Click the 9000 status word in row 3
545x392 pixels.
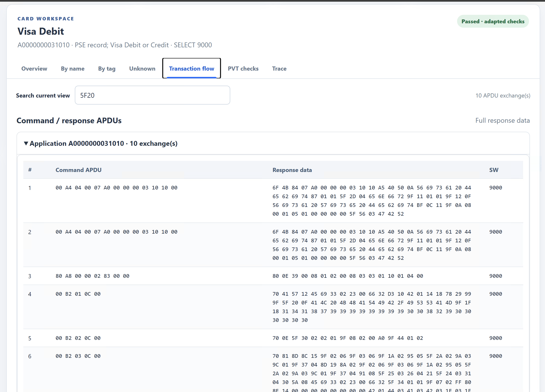[x=496, y=276]
